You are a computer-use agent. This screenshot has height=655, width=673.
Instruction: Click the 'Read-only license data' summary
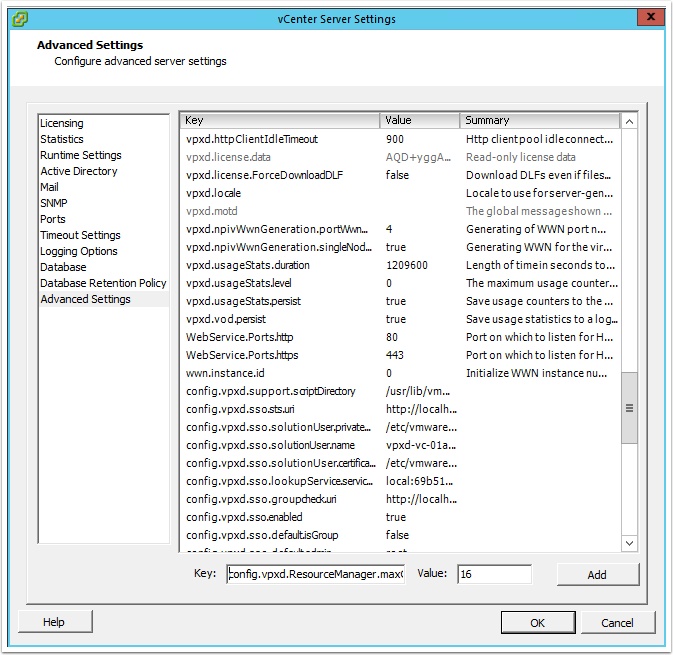click(521, 158)
